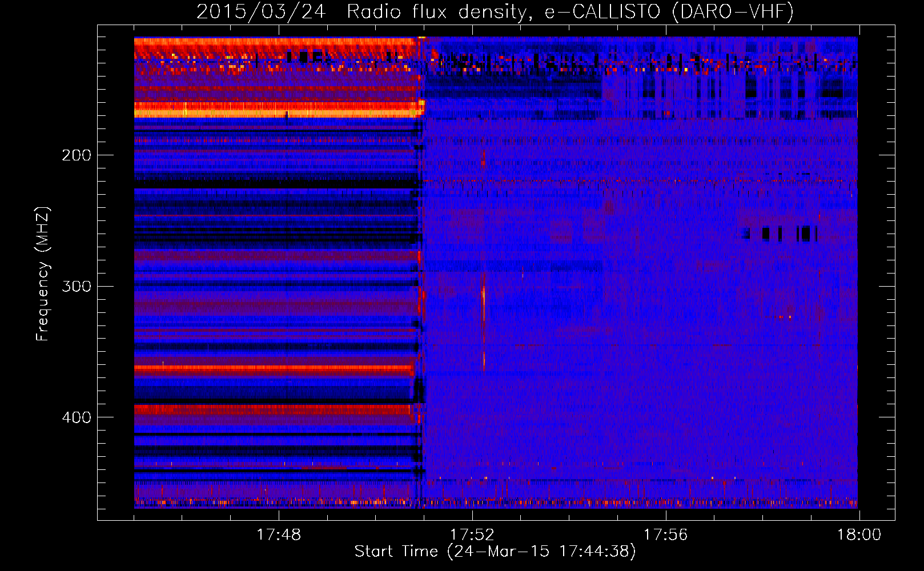Click the plot title text 'Radio flux density, e-CALLISTO (DARO-VHF)'
The width and height of the screenshot is (924, 571).
pyautogui.click(x=570, y=11)
